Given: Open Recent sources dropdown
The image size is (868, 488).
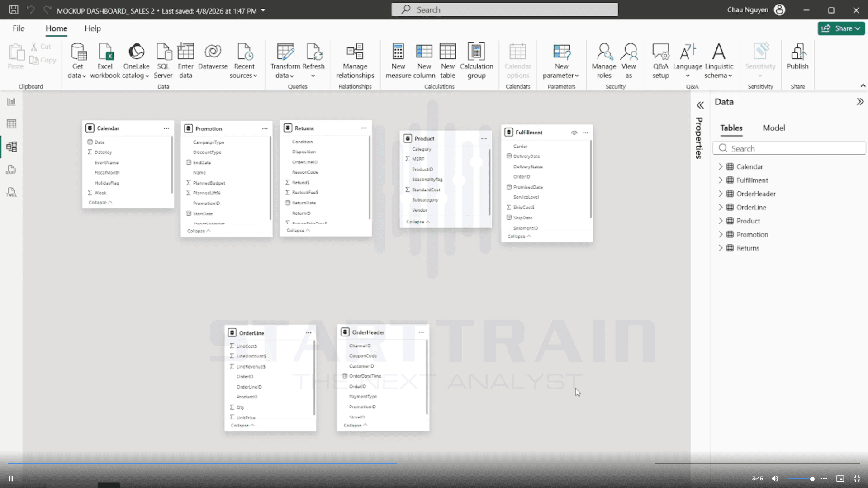Looking at the screenshot, I should [x=244, y=61].
